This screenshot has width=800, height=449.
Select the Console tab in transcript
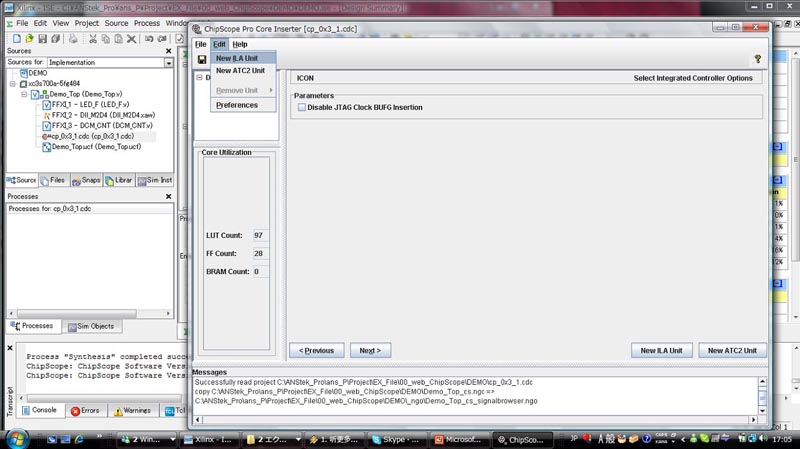(40, 410)
